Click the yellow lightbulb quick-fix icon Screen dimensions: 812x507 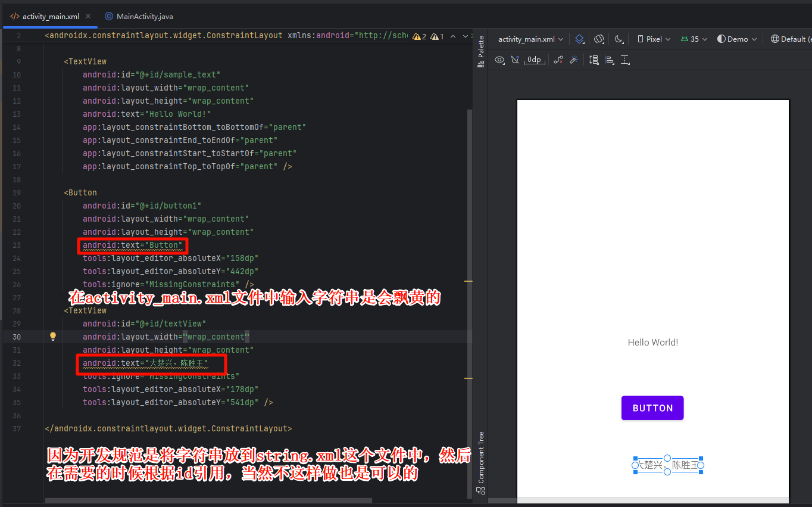[x=52, y=337]
